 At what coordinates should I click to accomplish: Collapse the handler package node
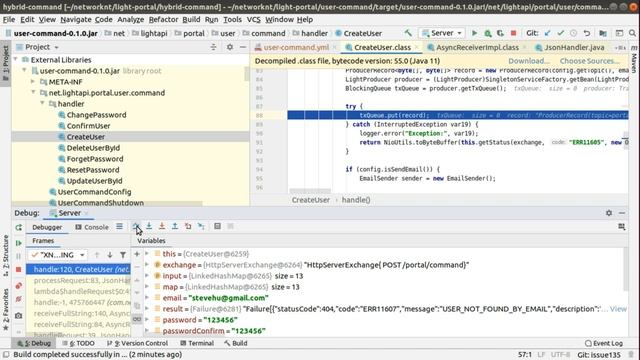click(42, 104)
